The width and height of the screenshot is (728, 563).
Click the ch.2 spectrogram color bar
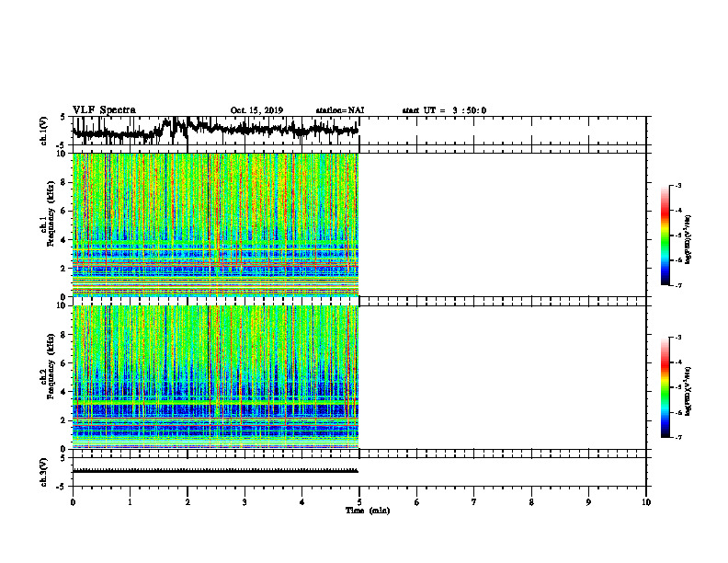[665, 387]
